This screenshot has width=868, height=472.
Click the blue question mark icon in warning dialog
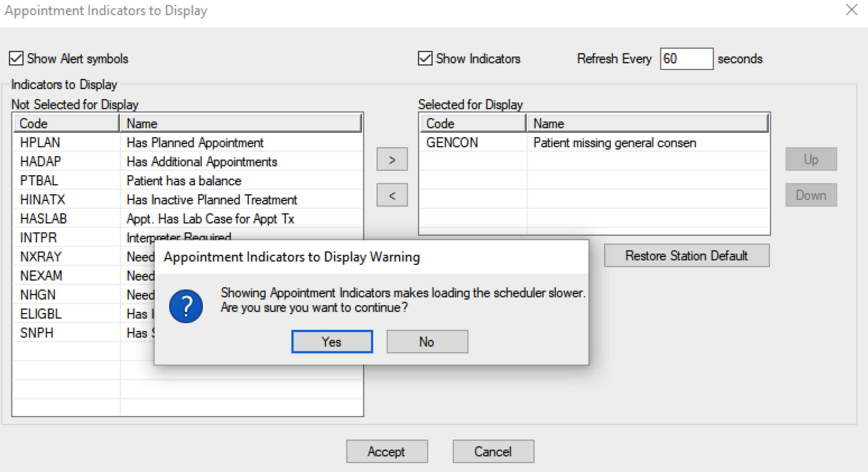pyautogui.click(x=186, y=306)
